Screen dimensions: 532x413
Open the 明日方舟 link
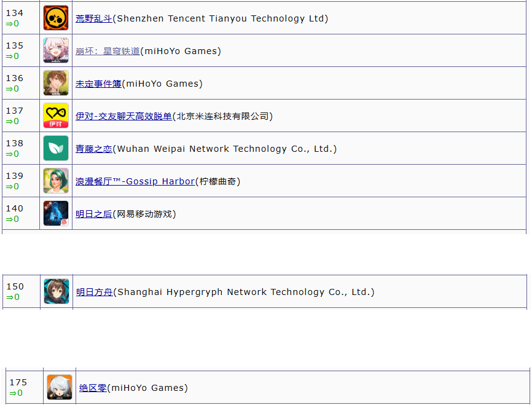(95, 292)
